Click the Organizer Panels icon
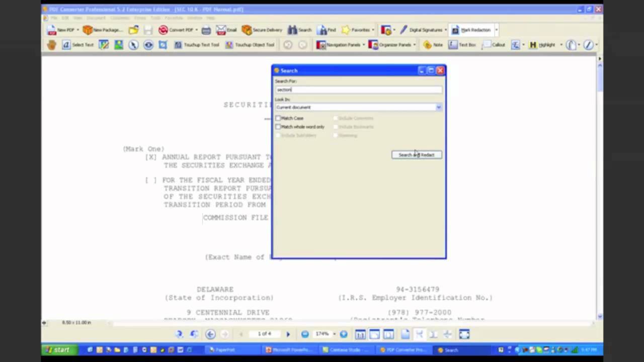 click(373, 45)
